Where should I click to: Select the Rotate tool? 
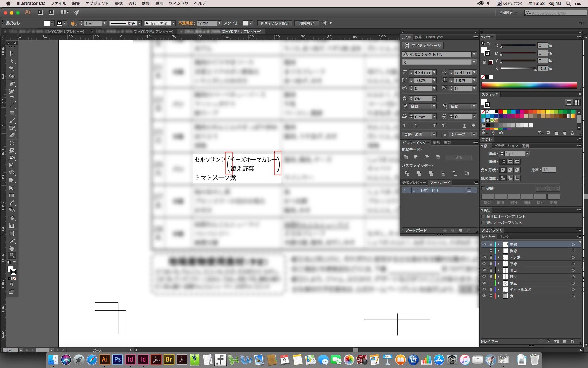[x=12, y=143]
